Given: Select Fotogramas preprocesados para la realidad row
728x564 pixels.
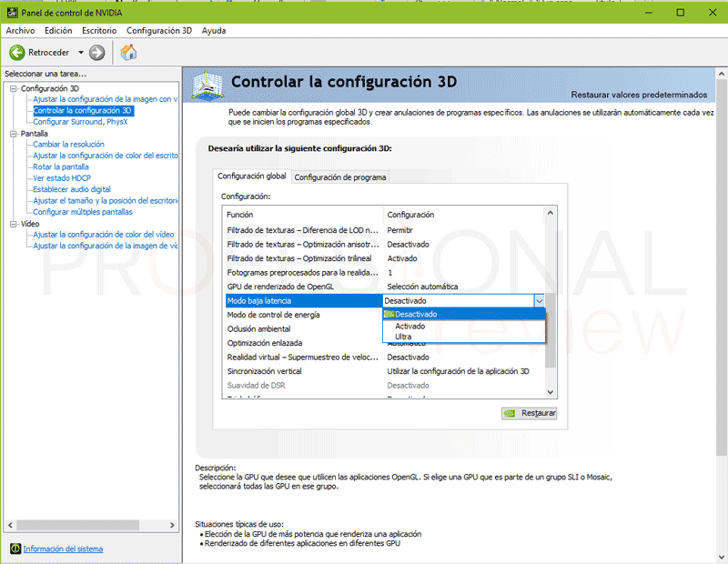Looking at the screenshot, I should tap(385, 273).
